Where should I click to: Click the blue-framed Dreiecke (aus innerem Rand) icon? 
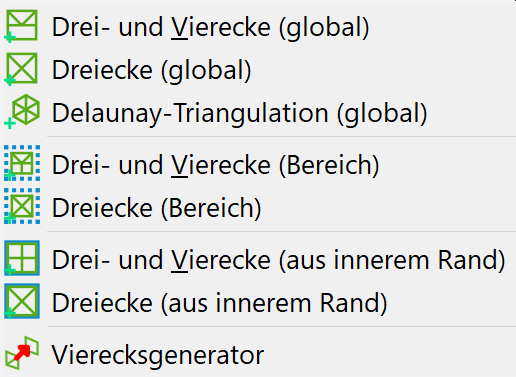click(x=22, y=301)
